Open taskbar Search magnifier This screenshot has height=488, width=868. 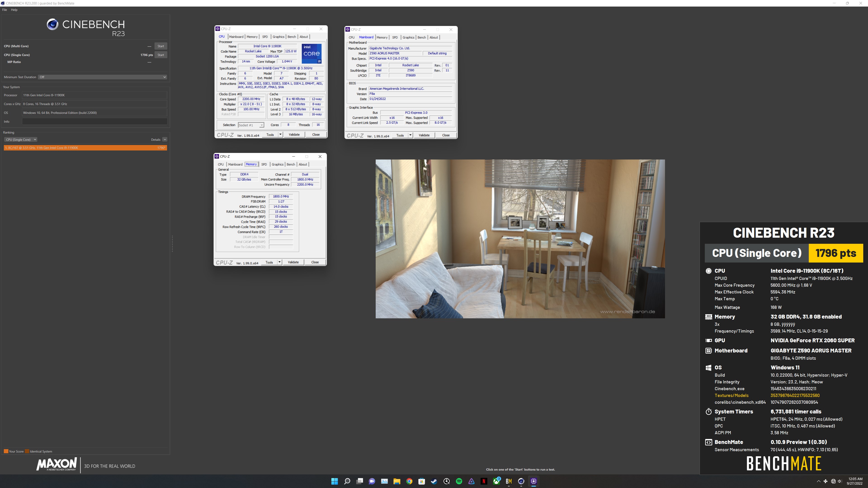(x=347, y=481)
